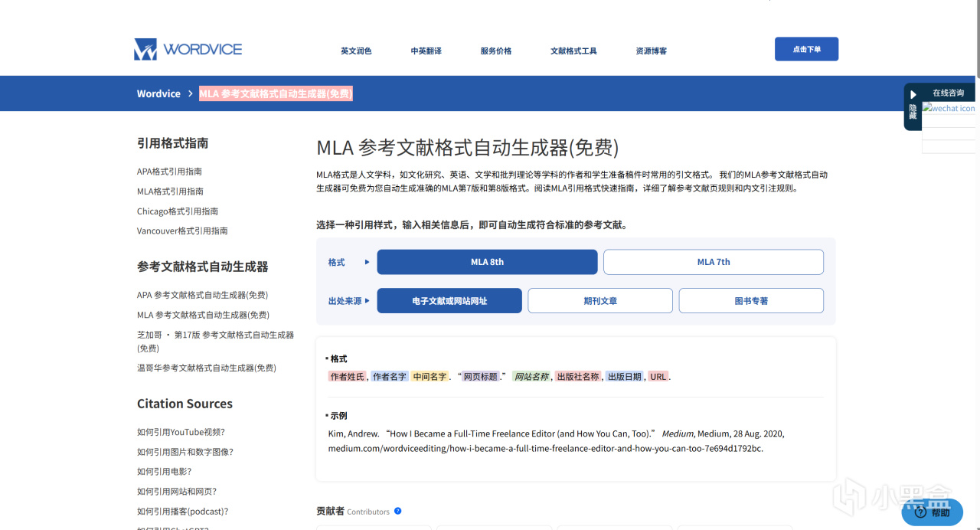Open MLA格式引用指南 link
This screenshot has width=980, height=530.
click(x=170, y=191)
